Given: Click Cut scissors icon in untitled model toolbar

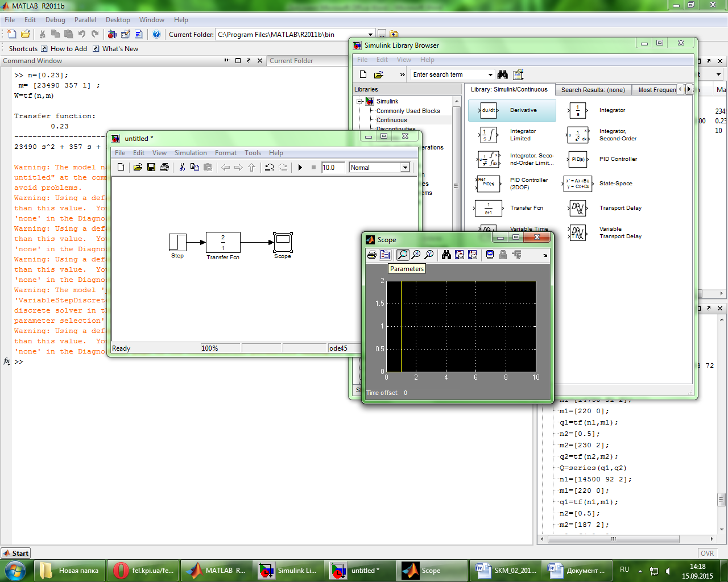Looking at the screenshot, I should (x=182, y=167).
